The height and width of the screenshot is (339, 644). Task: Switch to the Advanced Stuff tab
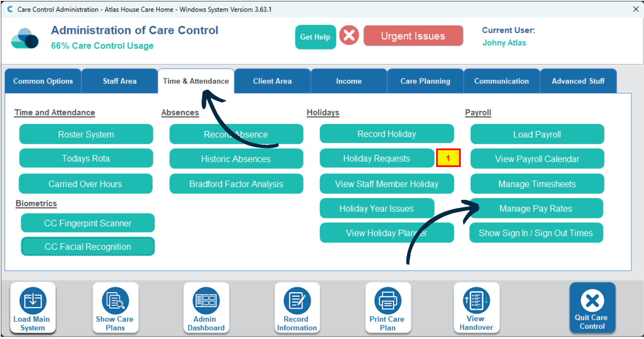[578, 81]
